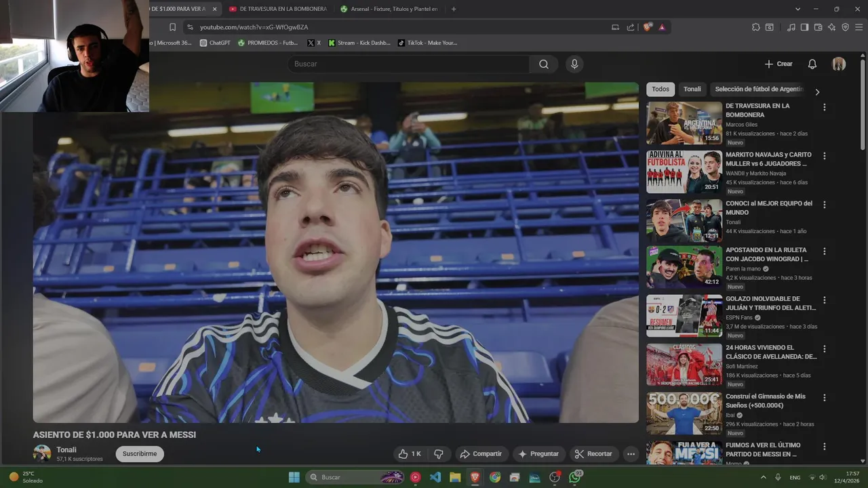Like the video with thumbs up
The height and width of the screenshot is (488, 868).
(x=410, y=454)
